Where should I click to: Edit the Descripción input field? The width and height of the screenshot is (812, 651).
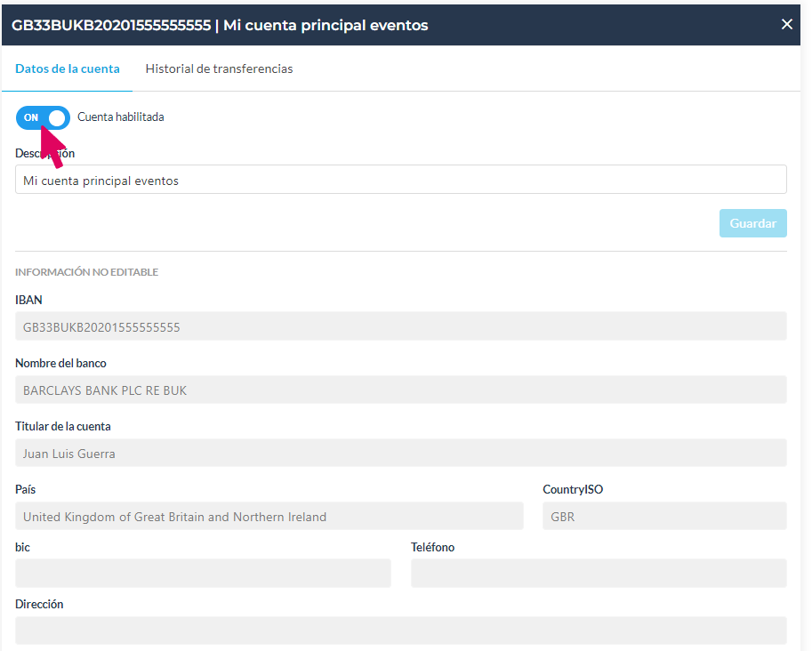click(x=401, y=180)
